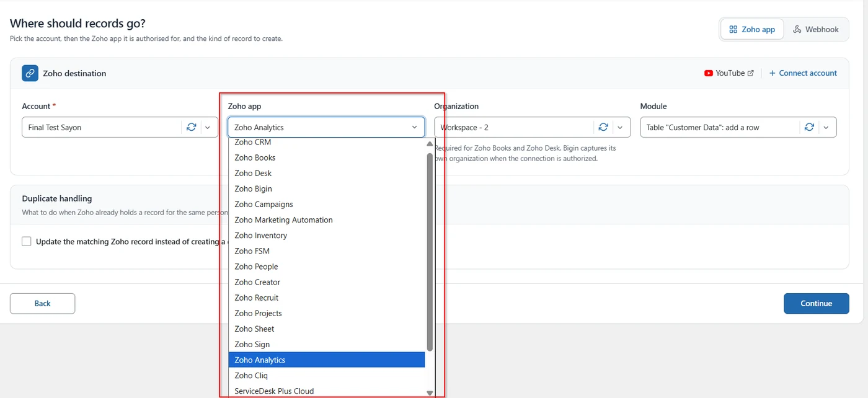
Task: Select Zoho Bigin from the list
Action: coord(326,188)
